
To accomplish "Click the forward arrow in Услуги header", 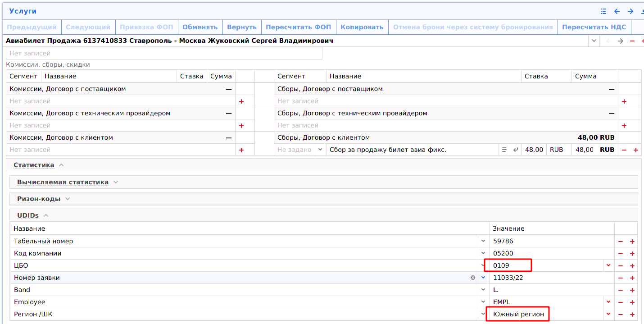I will pyautogui.click(x=630, y=11).
